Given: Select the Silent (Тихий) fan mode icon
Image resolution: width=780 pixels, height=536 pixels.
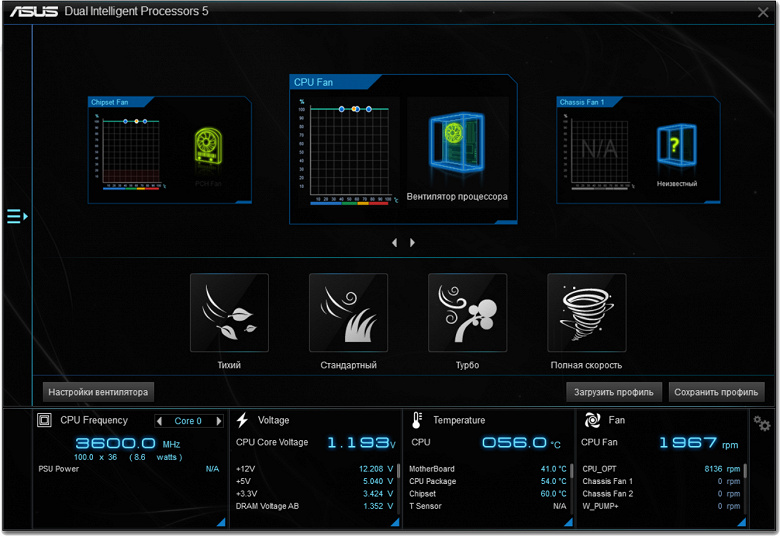Looking at the screenshot, I should [229, 313].
